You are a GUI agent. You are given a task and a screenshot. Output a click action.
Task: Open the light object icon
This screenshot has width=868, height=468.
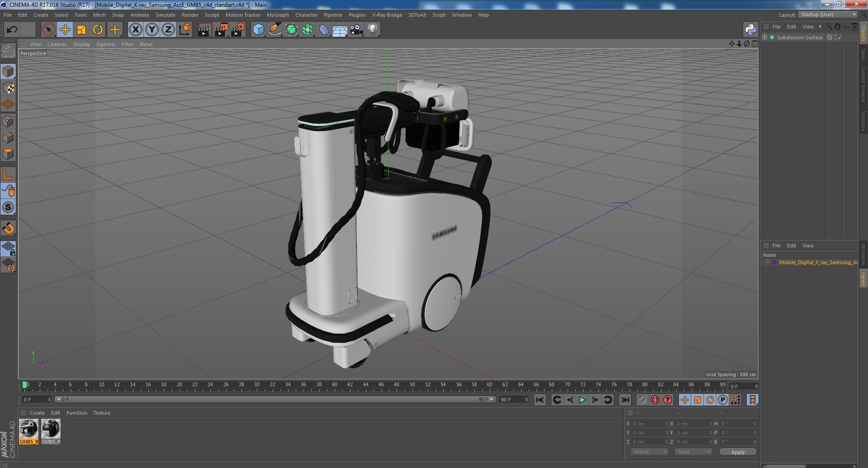click(x=372, y=30)
